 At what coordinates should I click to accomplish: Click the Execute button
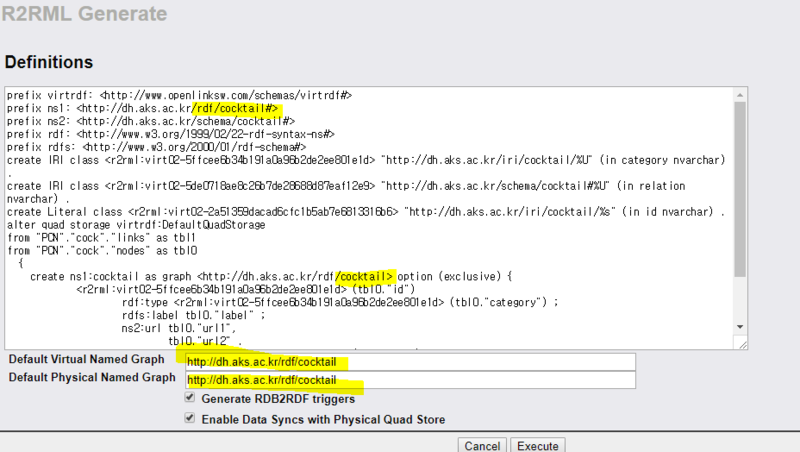(538, 445)
